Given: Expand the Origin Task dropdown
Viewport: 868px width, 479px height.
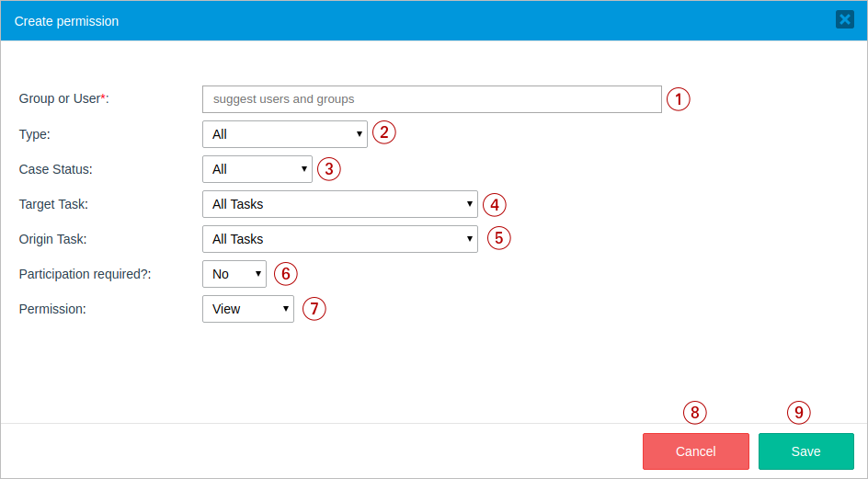Looking at the screenshot, I should click(339, 239).
